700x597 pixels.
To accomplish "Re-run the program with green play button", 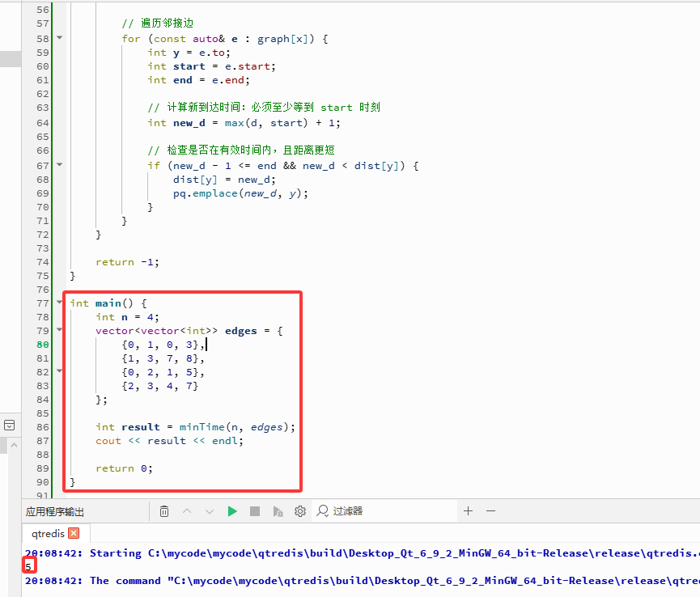I will pyautogui.click(x=232, y=511).
